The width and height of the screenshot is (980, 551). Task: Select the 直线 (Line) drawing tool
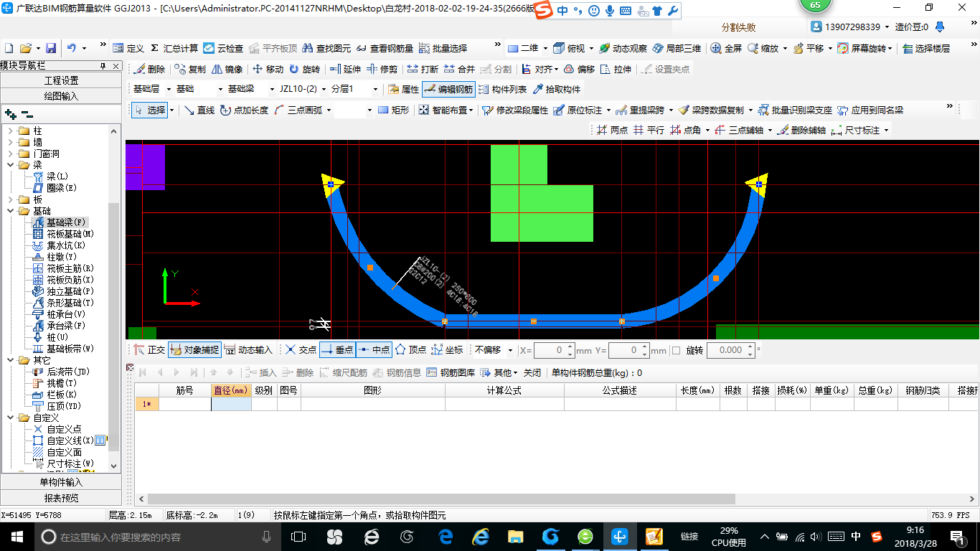point(199,110)
